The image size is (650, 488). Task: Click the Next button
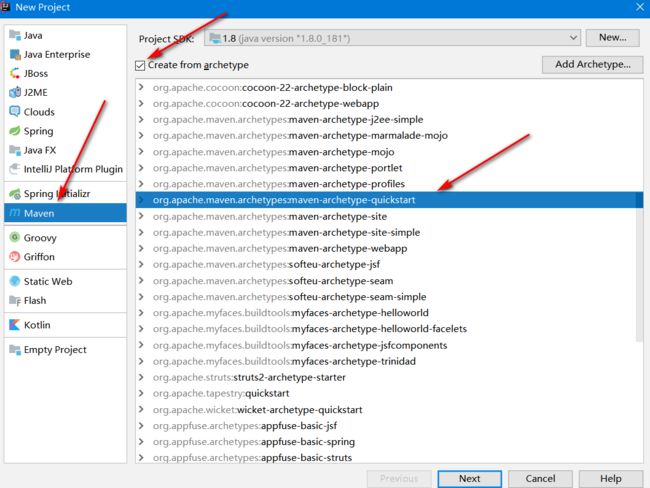coord(469,478)
